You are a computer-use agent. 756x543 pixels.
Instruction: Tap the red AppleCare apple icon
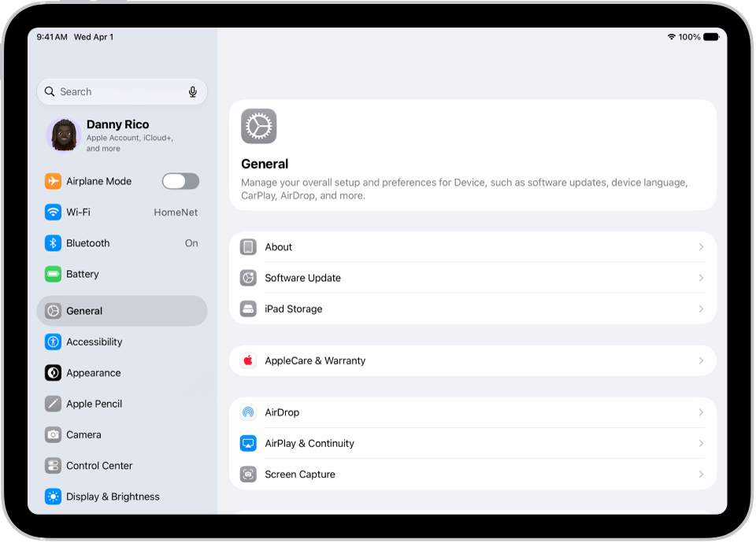248,360
